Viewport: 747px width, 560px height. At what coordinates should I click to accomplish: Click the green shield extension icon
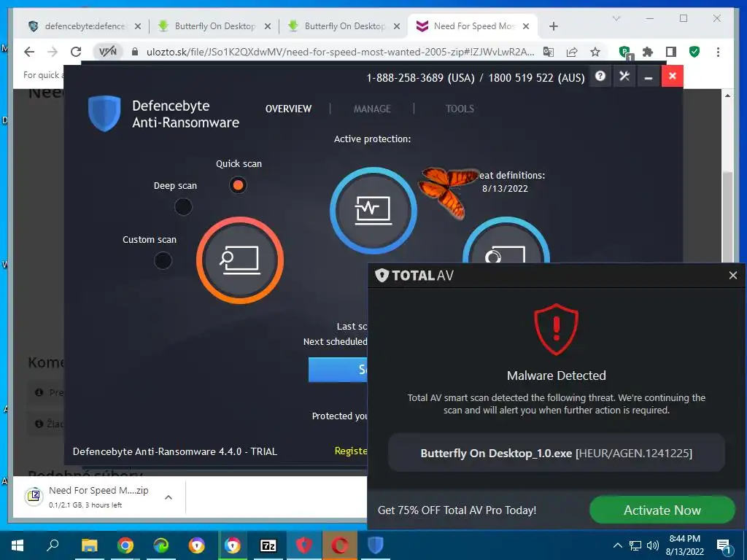pos(694,52)
